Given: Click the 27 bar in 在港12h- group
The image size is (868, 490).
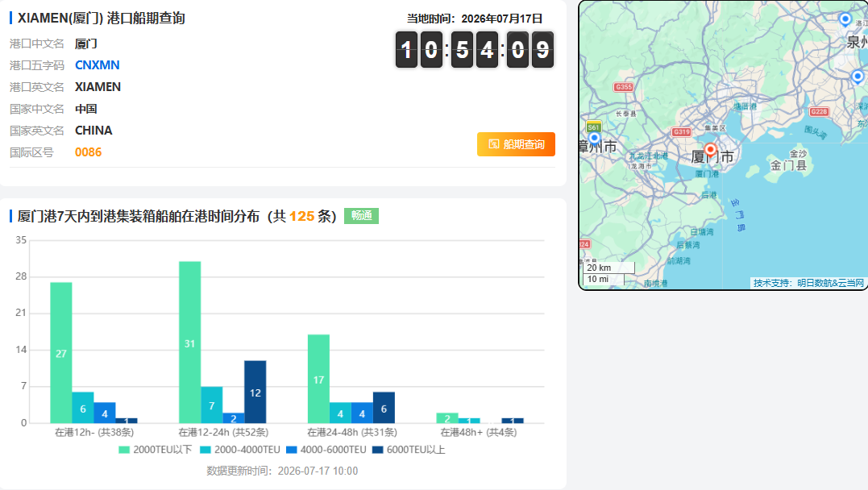Looking at the screenshot, I should (x=61, y=353).
